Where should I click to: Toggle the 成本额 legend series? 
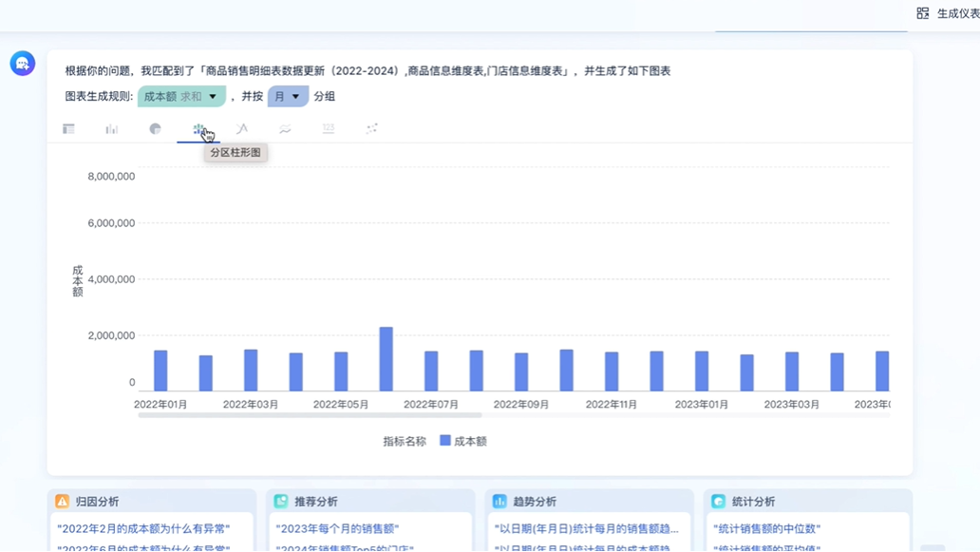[462, 442]
